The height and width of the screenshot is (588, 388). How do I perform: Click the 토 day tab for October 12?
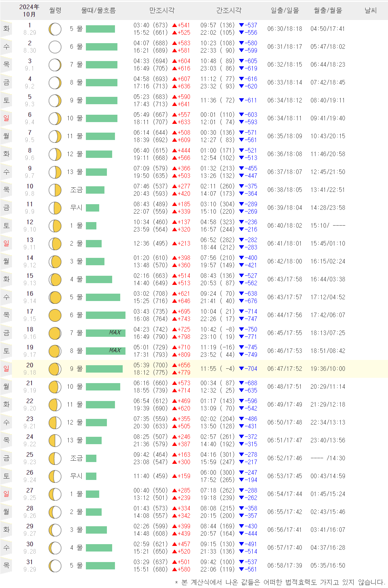click(x=6, y=225)
